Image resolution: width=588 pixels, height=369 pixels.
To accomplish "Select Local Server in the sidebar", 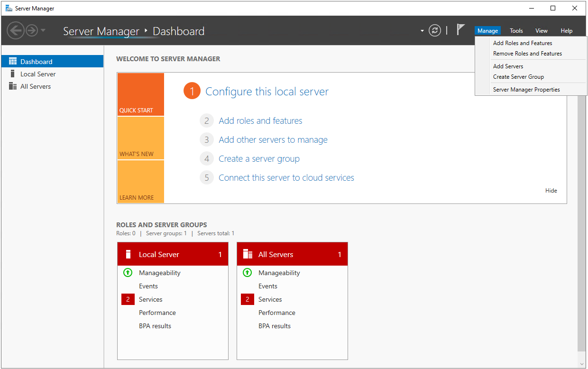I will pos(52,74).
